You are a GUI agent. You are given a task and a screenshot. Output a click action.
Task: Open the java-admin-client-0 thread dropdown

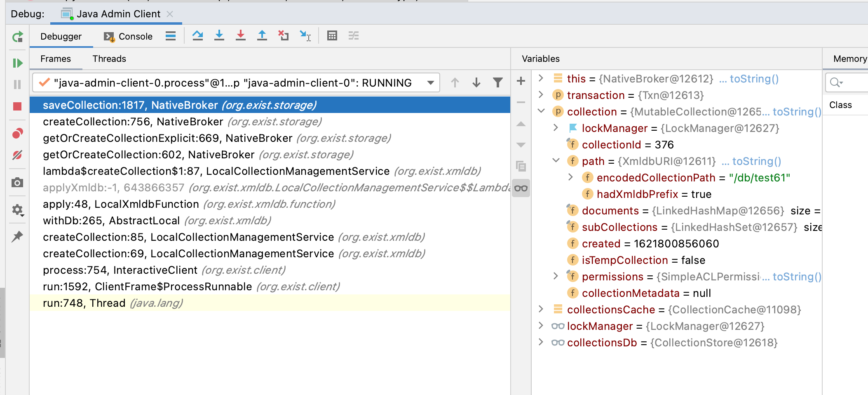[x=236, y=83]
